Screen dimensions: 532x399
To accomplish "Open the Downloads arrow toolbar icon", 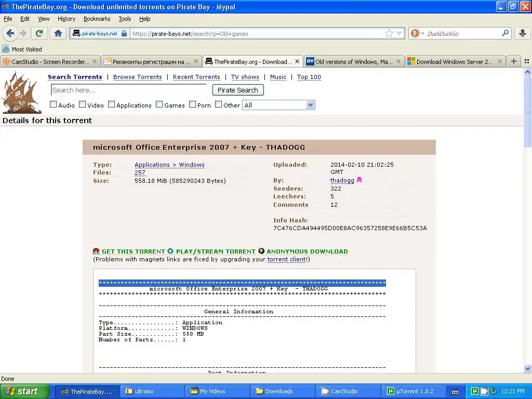I will coord(523,33).
